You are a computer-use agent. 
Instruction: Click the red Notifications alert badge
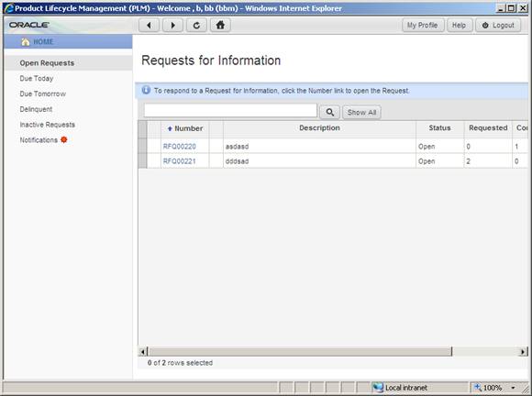(64, 139)
